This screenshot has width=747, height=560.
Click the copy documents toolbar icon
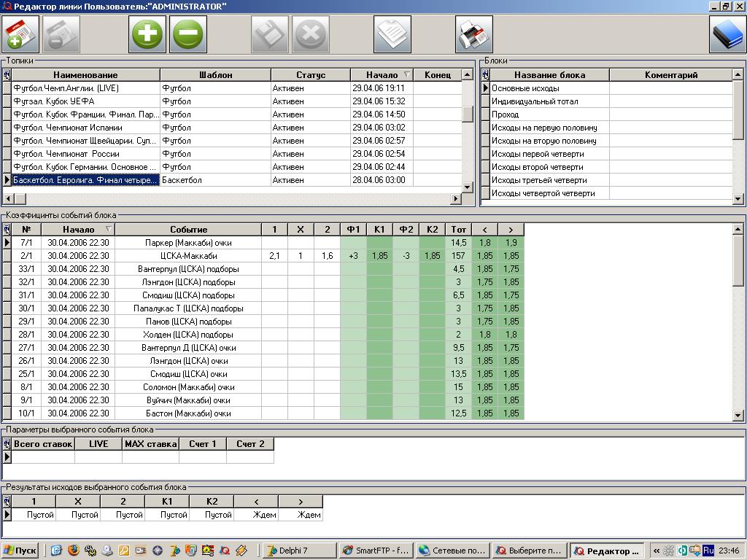[392, 34]
